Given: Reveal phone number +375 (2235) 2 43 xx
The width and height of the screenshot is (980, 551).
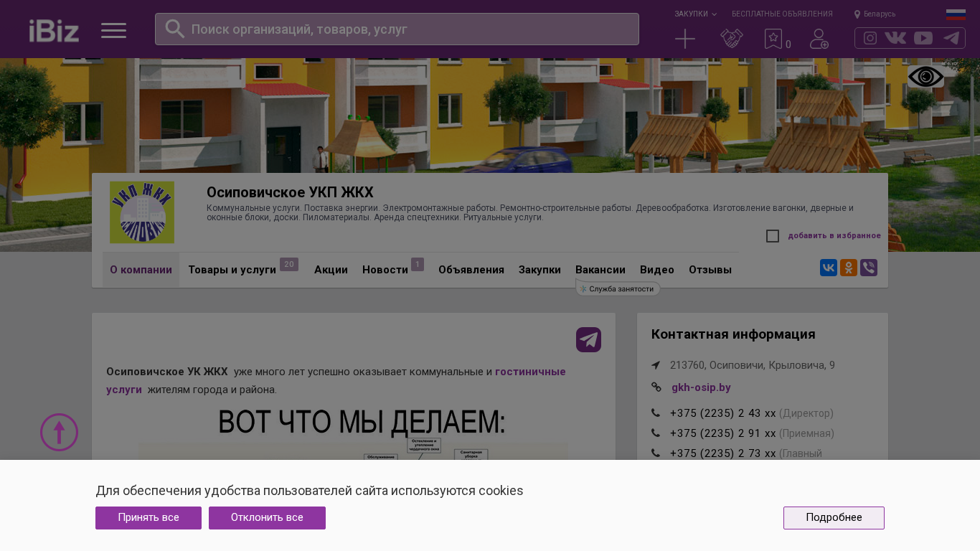Looking at the screenshot, I should [x=722, y=413].
